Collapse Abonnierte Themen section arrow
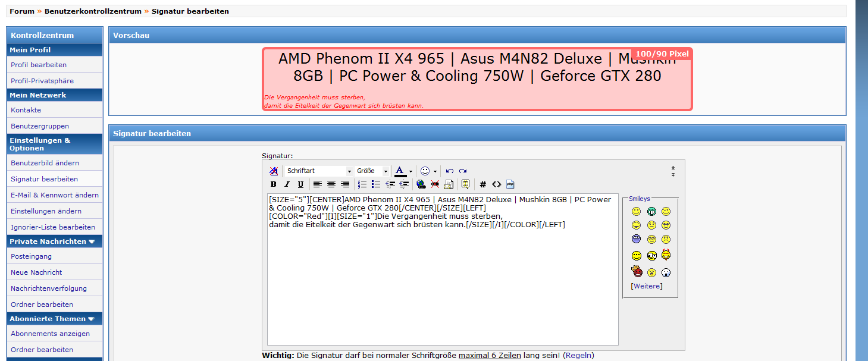Viewport: 868px width, 361px height. 91,319
